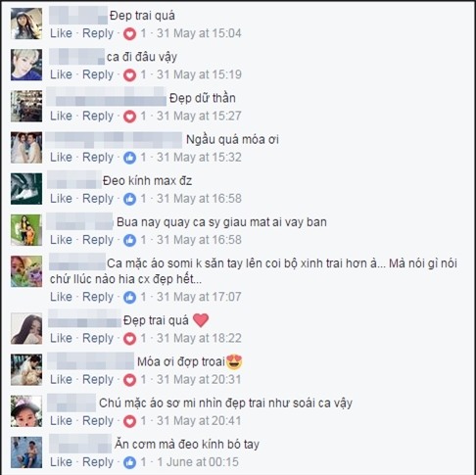Open wedding profile photo beside 'Ngầu quá móa ơi'
Screen dimensions: 476x475
(26, 148)
